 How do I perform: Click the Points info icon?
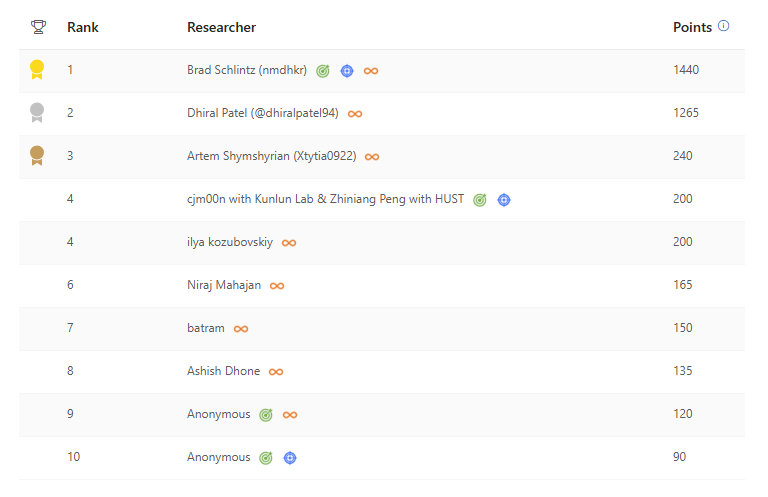pos(724,26)
